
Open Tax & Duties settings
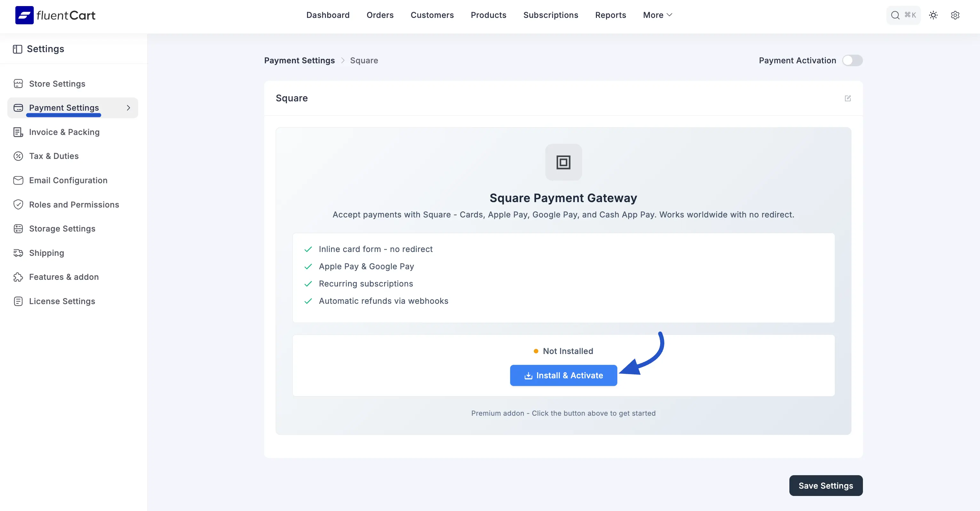click(73, 156)
